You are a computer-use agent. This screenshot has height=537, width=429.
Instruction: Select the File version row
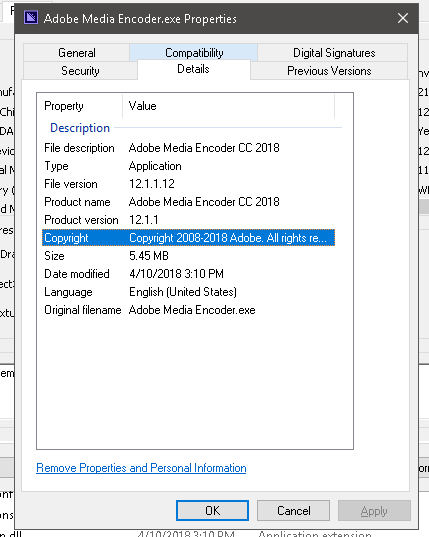(x=188, y=184)
